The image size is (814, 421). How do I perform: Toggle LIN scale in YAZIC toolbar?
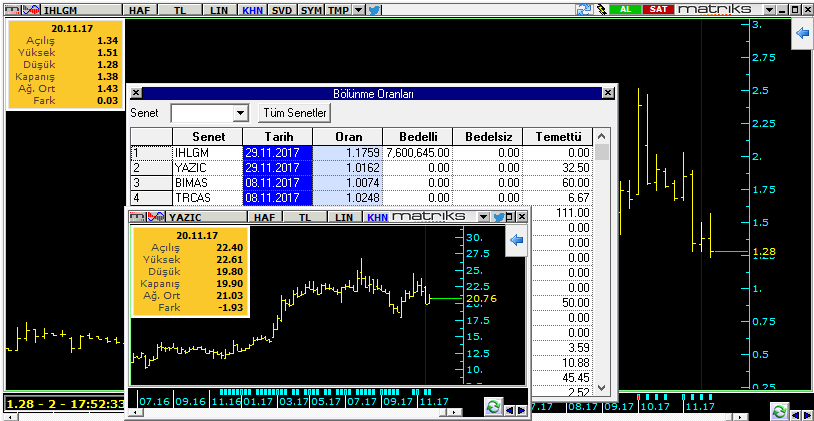[x=345, y=217]
